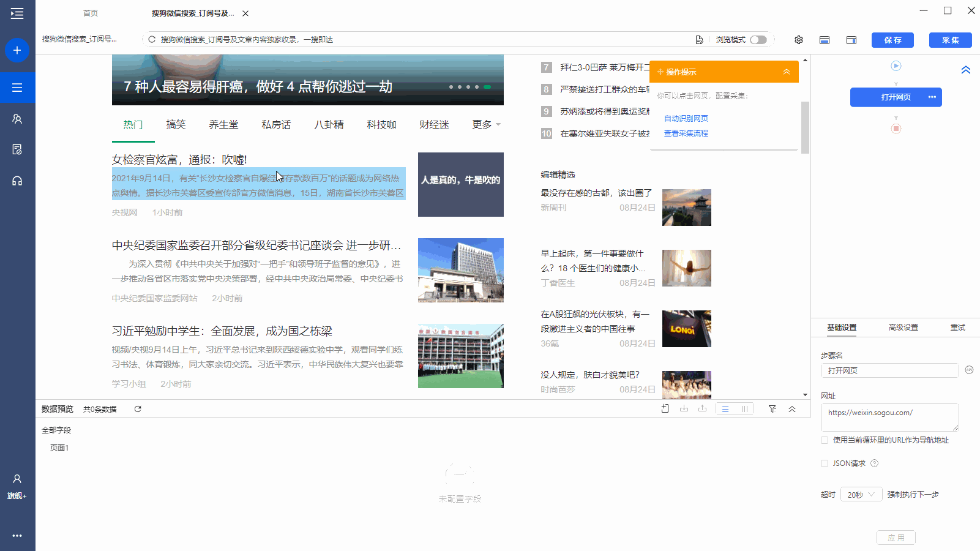Click the reload icon in address bar
The image size is (980, 551).
point(152,40)
